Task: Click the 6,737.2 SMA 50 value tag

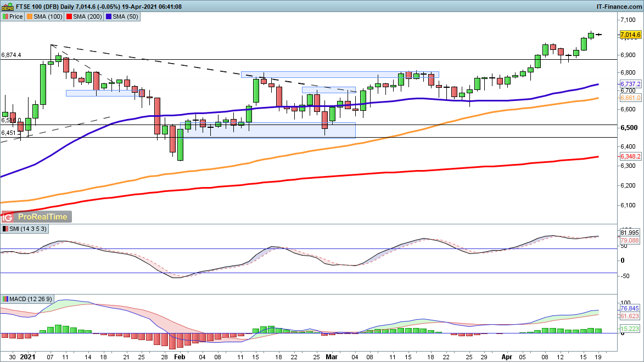Action: point(630,84)
